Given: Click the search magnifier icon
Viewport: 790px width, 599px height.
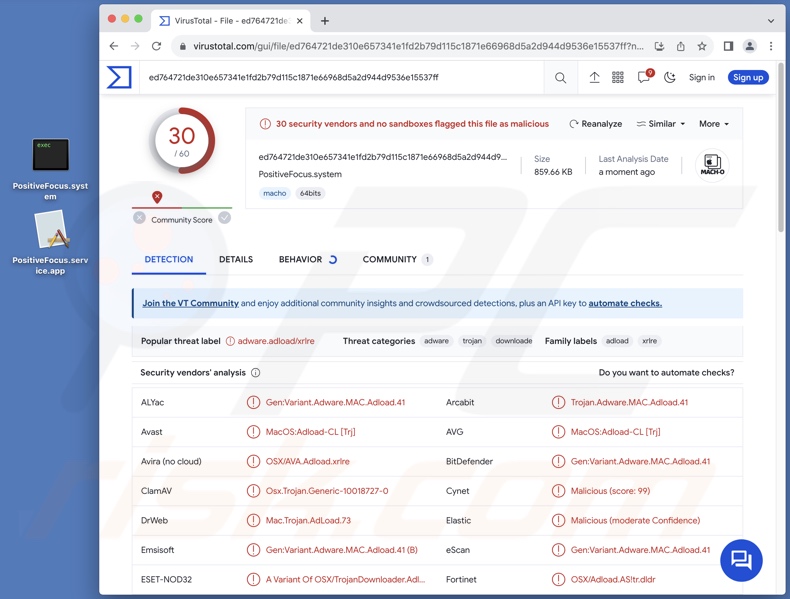Looking at the screenshot, I should point(560,78).
